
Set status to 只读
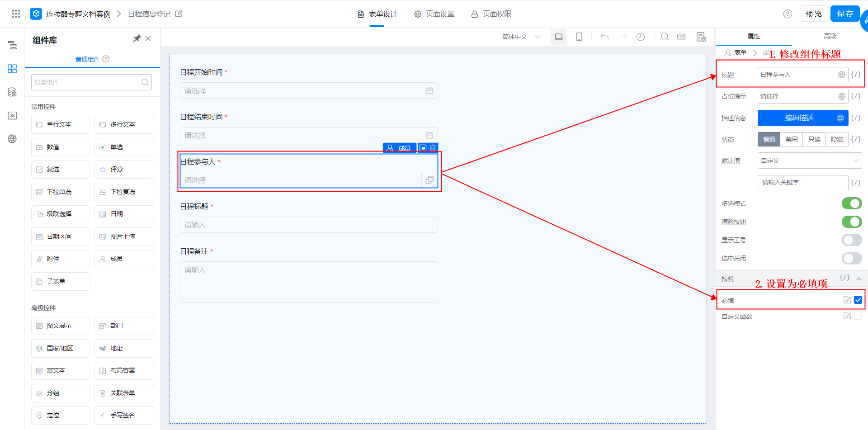(814, 139)
